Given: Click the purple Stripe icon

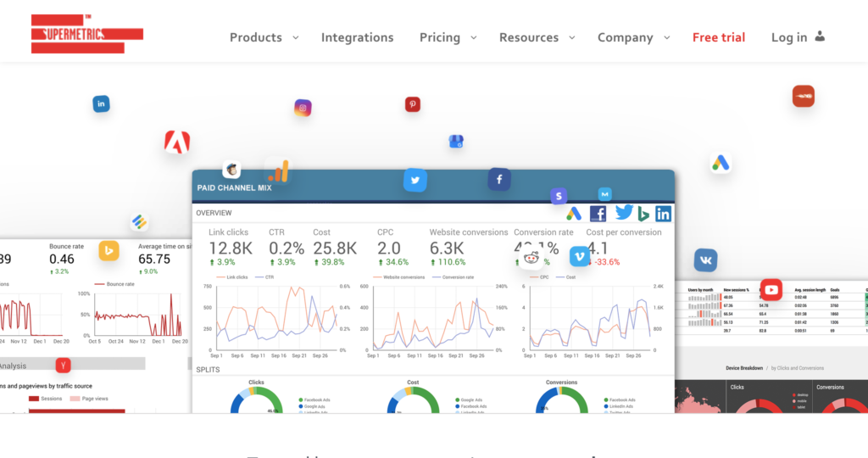Looking at the screenshot, I should 558,197.
